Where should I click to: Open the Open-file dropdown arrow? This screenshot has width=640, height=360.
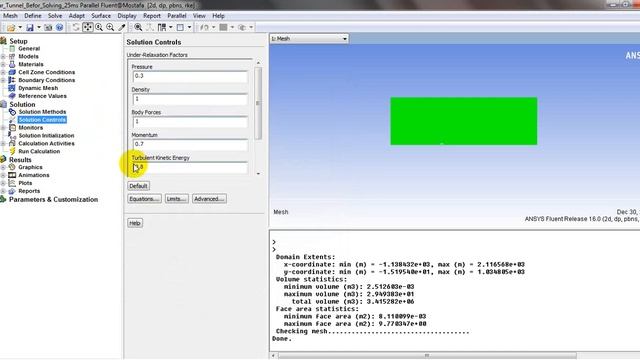tap(20, 27)
